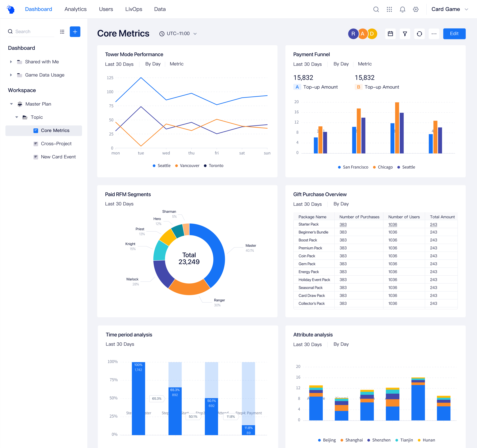Open the UTC-11:00 timezone dropdown
This screenshot has width=477, height=448.
point(178,34)
